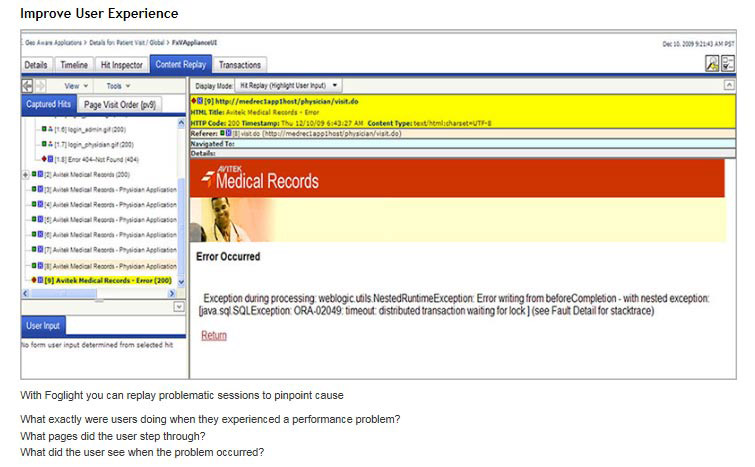Select the Captured Hits tab
Viewport: 755px width, 467px height.
[x=49, y=104]
